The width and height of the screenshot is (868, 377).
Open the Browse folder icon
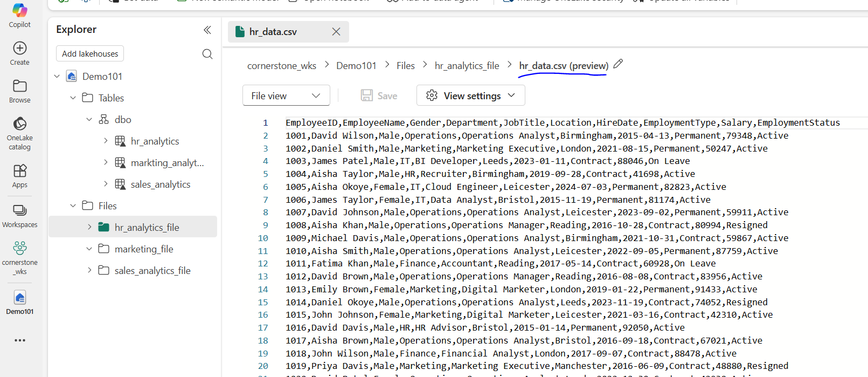[20, 86]
